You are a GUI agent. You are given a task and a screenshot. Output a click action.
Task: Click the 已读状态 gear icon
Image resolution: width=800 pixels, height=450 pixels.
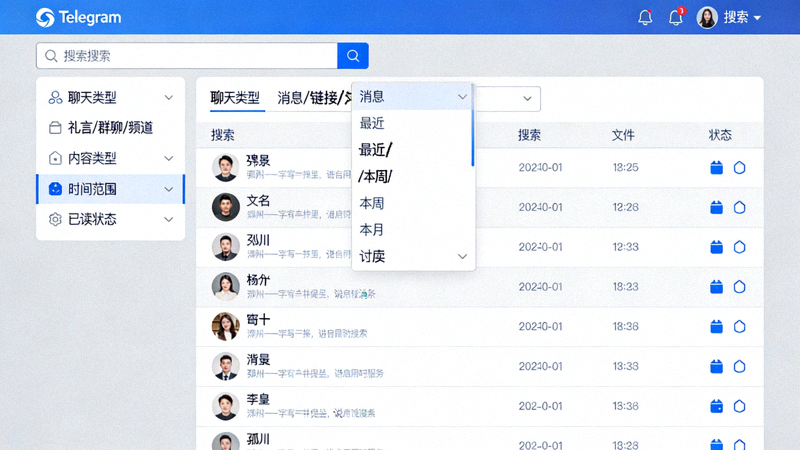[55, 219]
